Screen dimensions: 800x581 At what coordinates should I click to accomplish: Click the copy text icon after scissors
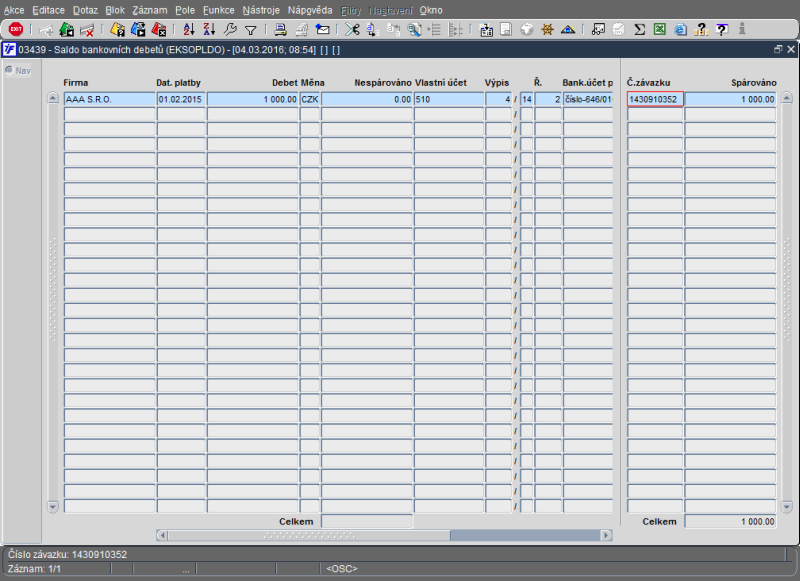[372, 30]
